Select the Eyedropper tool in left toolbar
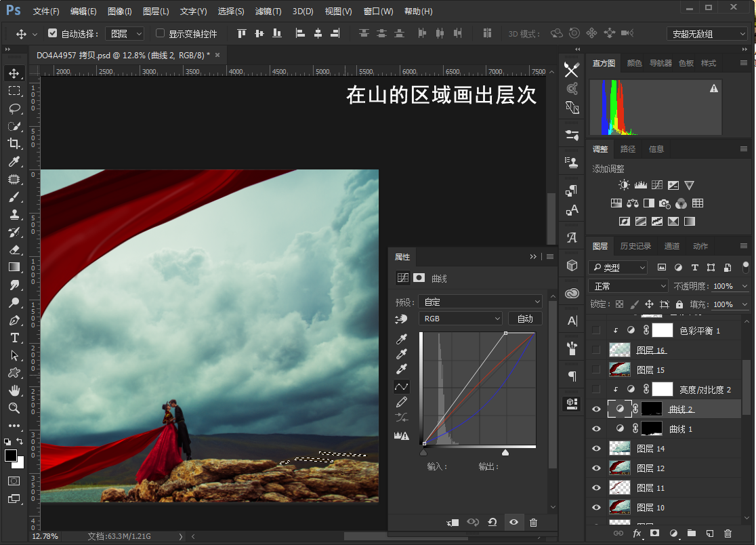 click(x=14, y=161)
